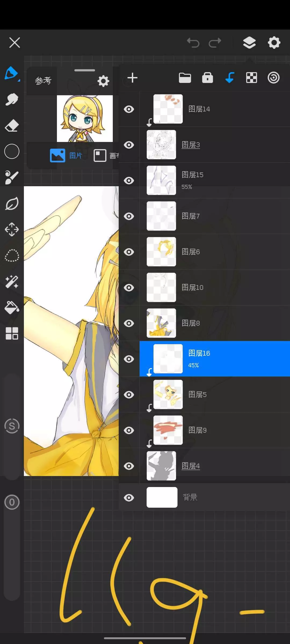
Task: Select the ellipse shape tool
Action: 12,151
